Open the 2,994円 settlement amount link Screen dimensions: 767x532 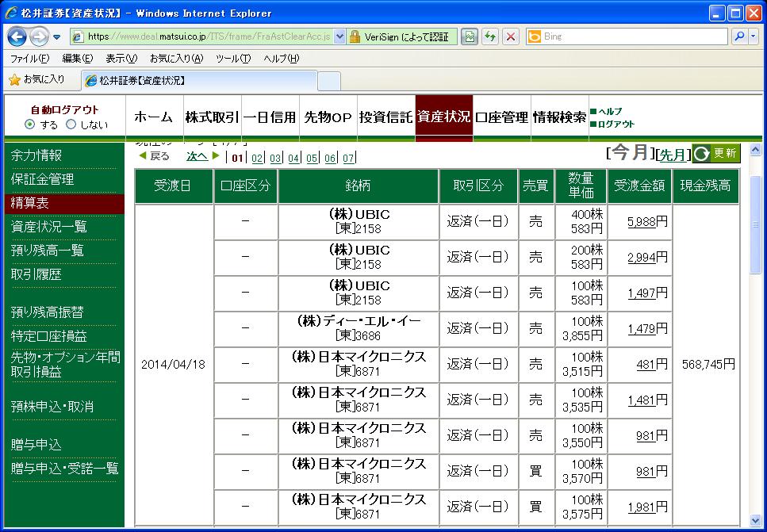[642, 257]
